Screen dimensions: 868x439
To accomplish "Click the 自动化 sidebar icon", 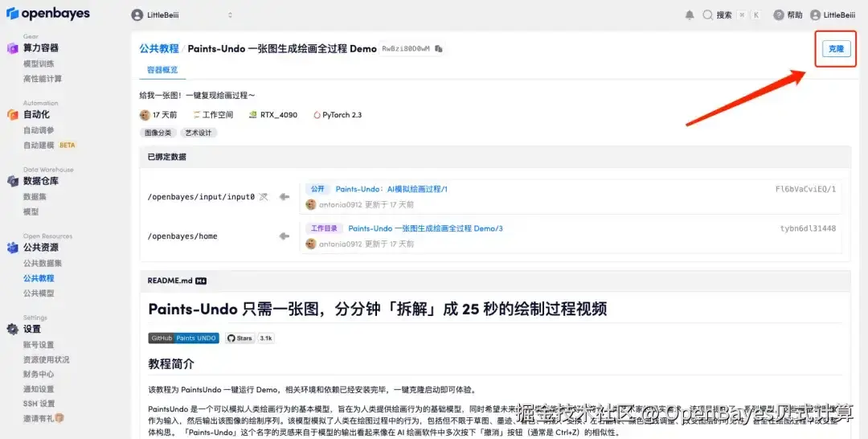I will pyautogui.click(x=12, y=115).
